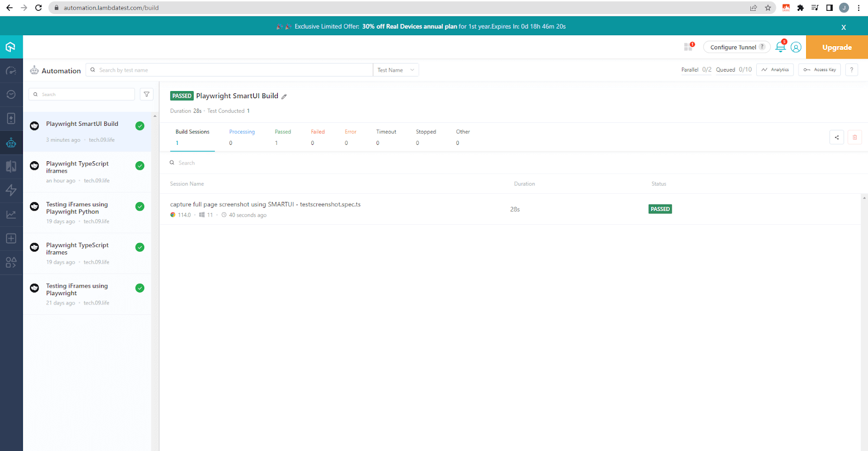The image size is (868, 451).
Task: Open the Analytics button
Action: (x=775, y=69)
